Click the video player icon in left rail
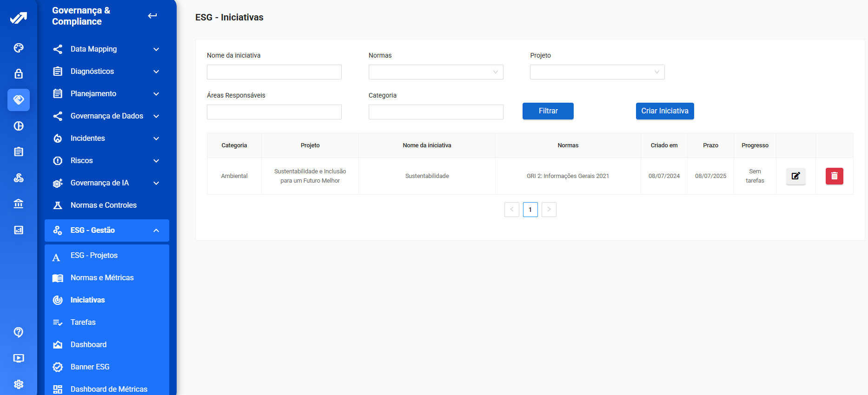The width and height of the screenshot is (868, 395). click(19, 358)
